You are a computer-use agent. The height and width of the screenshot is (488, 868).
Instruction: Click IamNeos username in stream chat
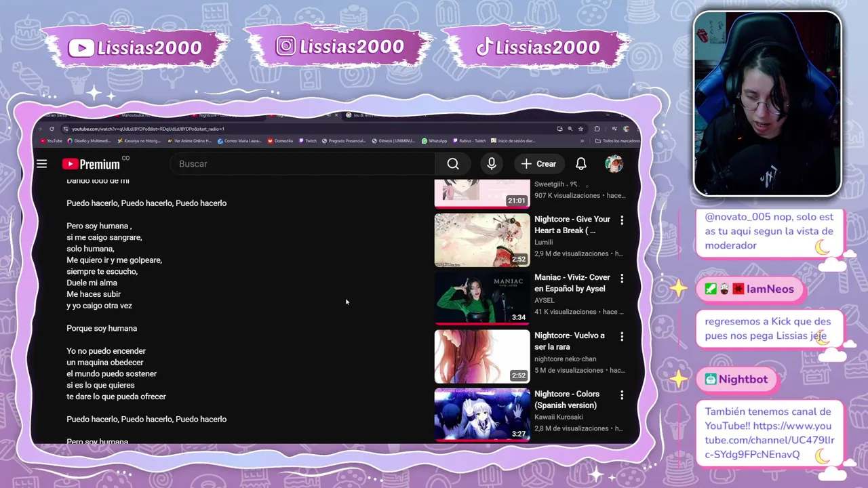(x=770, y=289)
